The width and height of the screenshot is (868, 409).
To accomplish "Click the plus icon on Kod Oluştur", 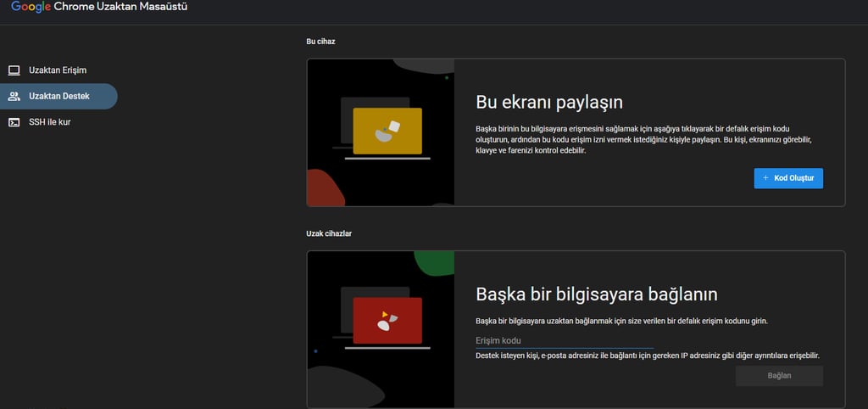I will 765,178.
